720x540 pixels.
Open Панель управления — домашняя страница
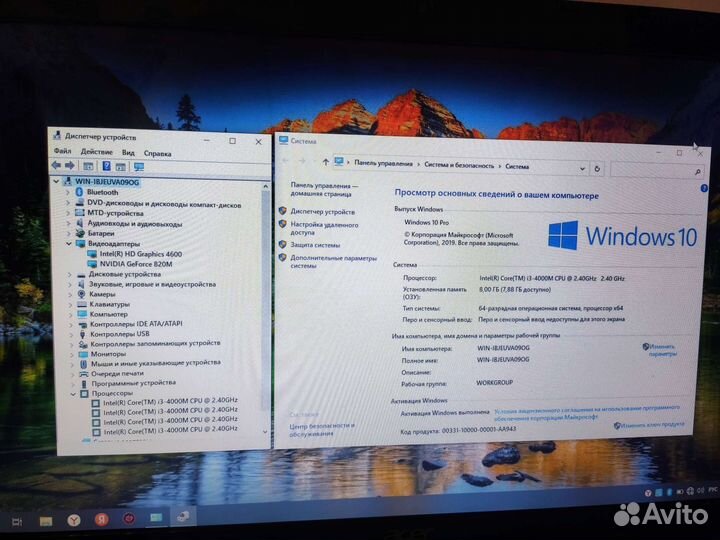pos(324,190)
